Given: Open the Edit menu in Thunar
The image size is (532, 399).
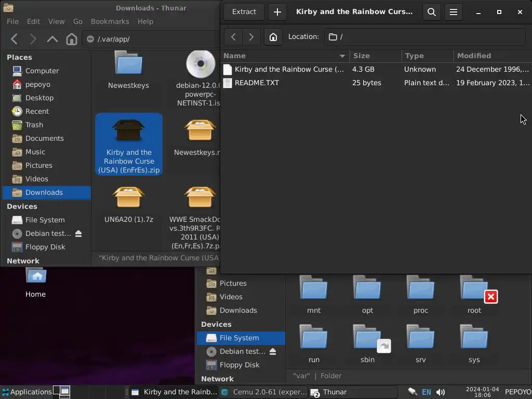Looking at the screenshot, I should click(33, 21).
